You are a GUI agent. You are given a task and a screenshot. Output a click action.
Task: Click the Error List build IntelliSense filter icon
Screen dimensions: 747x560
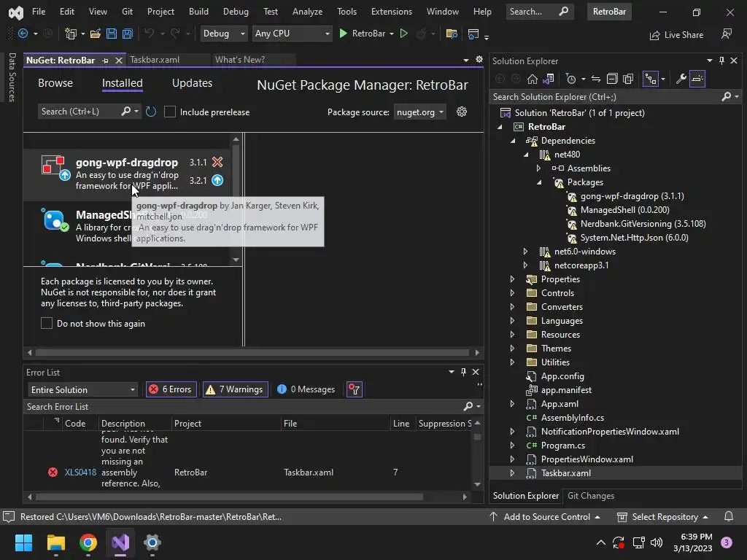(355, 389)
